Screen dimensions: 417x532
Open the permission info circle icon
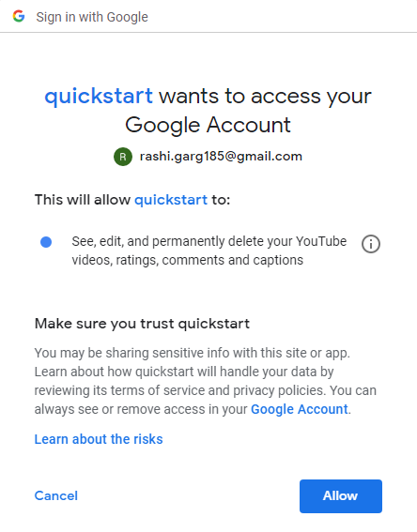point(370,244)
